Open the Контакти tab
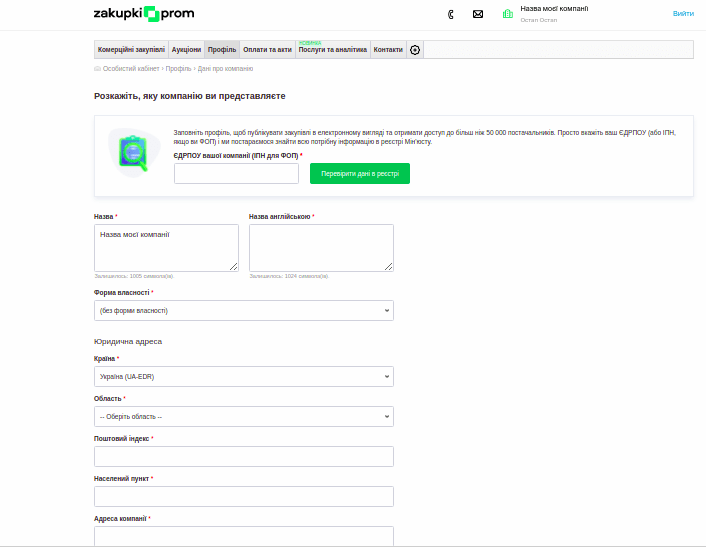Viewport: 706px width, 547px height. point(388,50)
